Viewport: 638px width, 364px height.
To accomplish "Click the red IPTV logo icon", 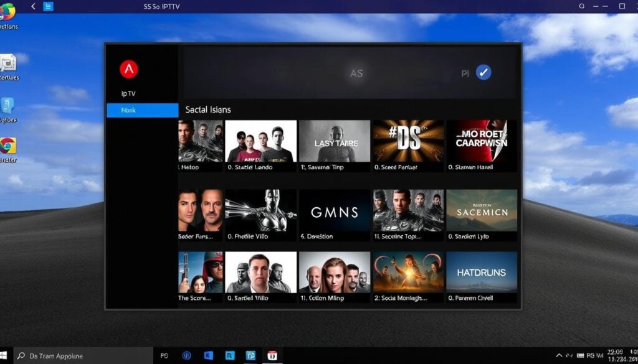I will [127, 70].
